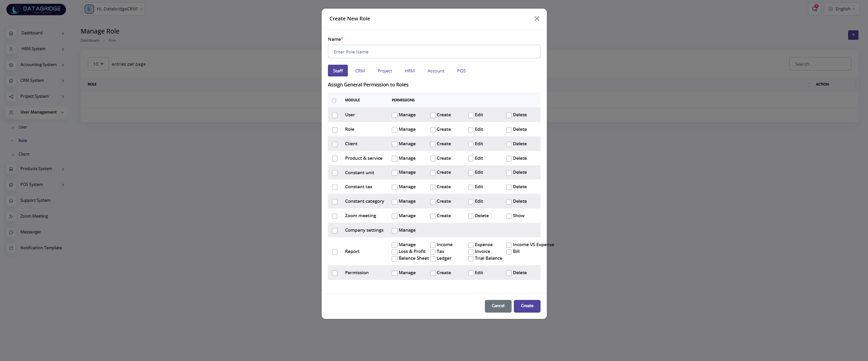Click the Create button in dialog footer
This screenshot has height=361, width=868.
[527, 306]
